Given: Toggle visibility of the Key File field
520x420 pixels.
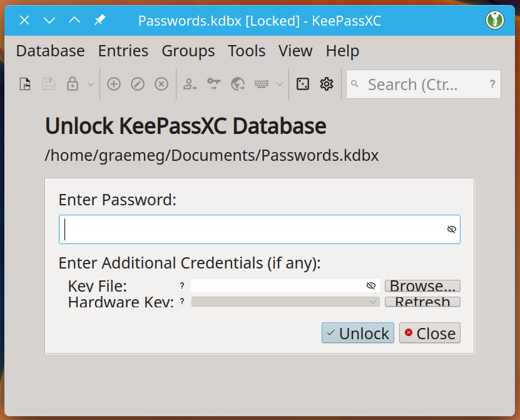Looking at the screenshot, I should (371, 285).
